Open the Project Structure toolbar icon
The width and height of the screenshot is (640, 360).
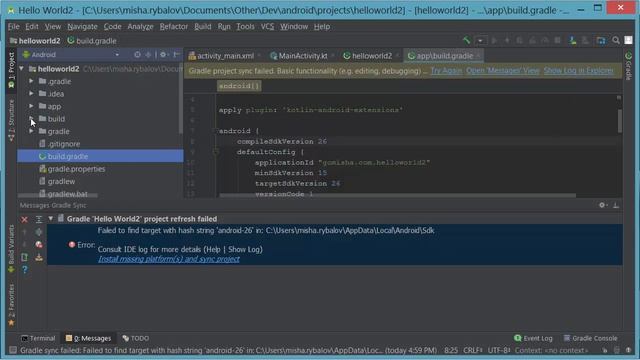(x=600, y=40)
